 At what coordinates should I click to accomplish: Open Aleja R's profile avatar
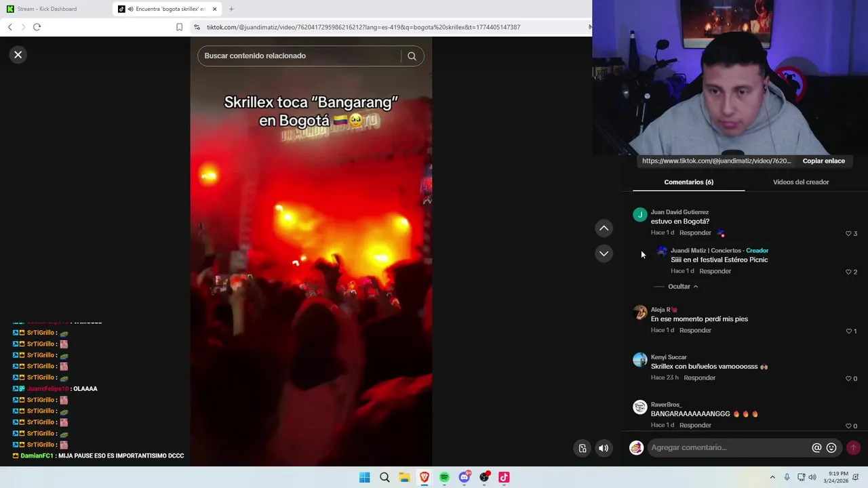(639, 312)
